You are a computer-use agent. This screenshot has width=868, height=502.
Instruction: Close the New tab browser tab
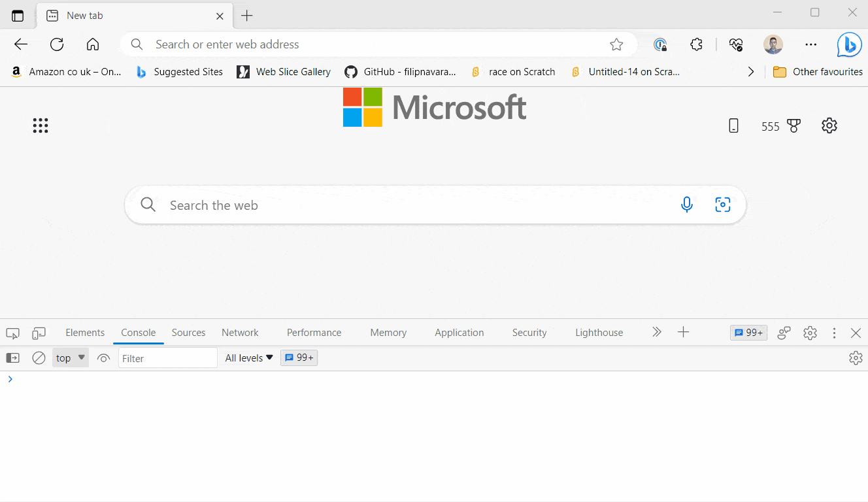click(220, 16)
